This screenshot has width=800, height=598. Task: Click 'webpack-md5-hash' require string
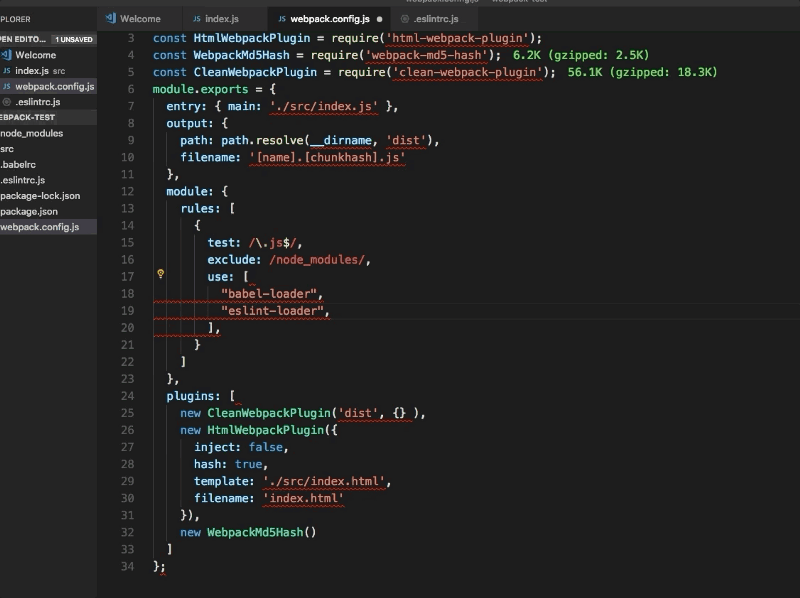(427, 55)
